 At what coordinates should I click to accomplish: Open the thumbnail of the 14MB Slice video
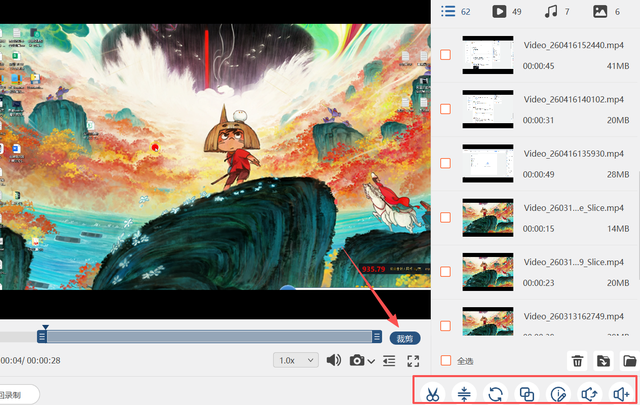(x=488, y=217)
